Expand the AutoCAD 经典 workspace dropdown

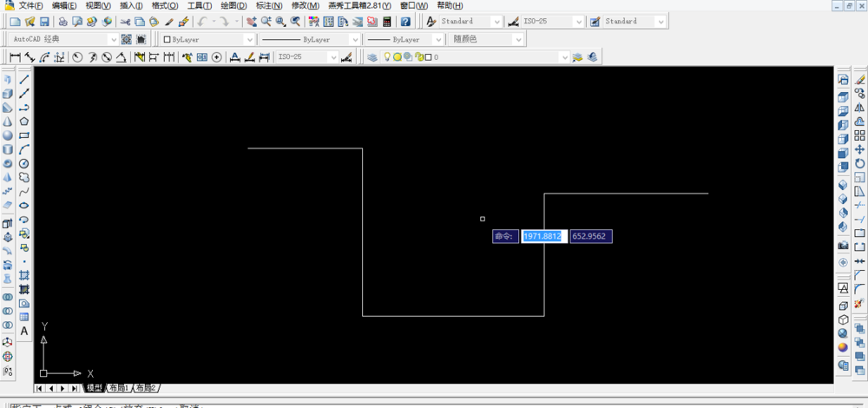coord(114,39)
